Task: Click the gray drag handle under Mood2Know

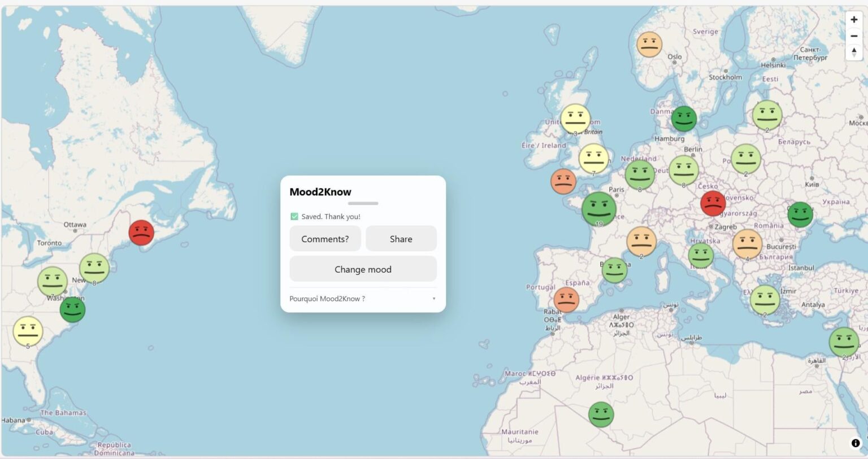Action: 362,203
